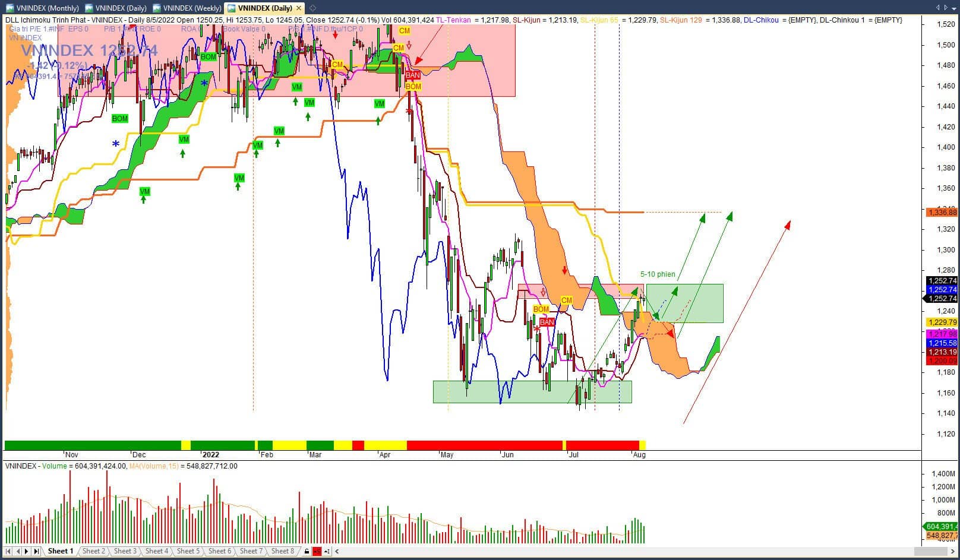Toggle the red symbol-link button
Screen dimensions: 960x560
pos(317,552)
